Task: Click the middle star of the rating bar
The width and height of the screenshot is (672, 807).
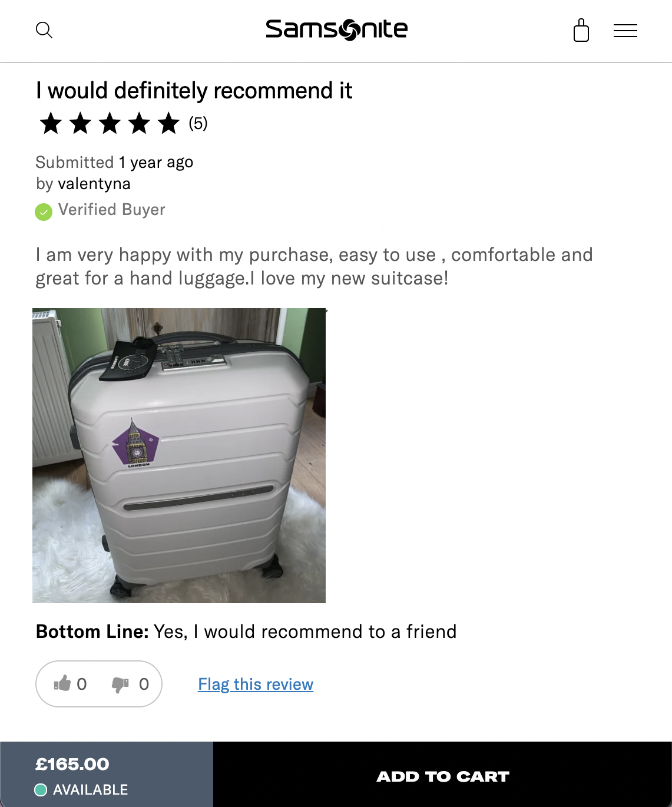Action: (x=110, y=123)
